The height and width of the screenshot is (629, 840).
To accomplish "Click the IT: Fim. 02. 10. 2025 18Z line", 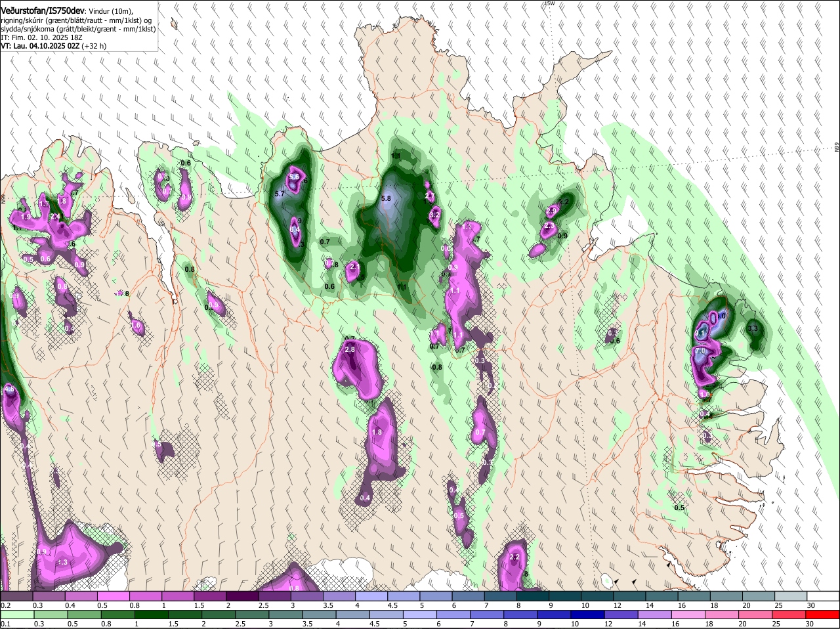I will pyautogui.click(x=41, y=37).
